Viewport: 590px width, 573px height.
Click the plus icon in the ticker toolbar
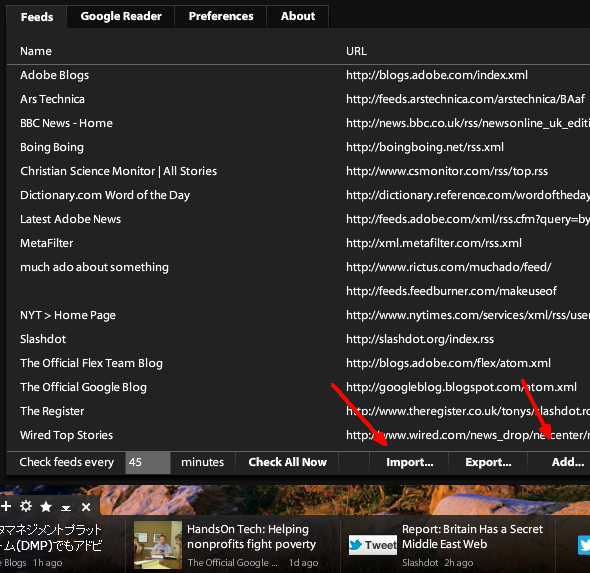pos(6,506)
